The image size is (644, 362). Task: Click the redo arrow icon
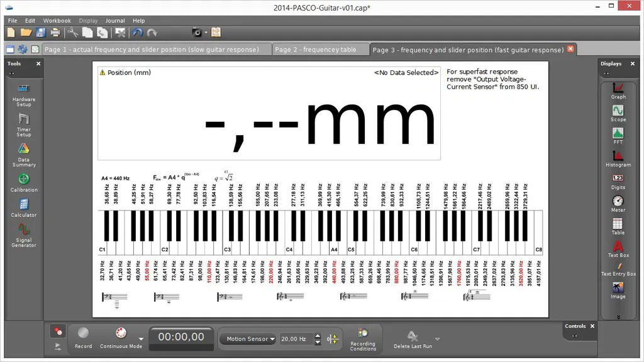(x=152, y=33)
